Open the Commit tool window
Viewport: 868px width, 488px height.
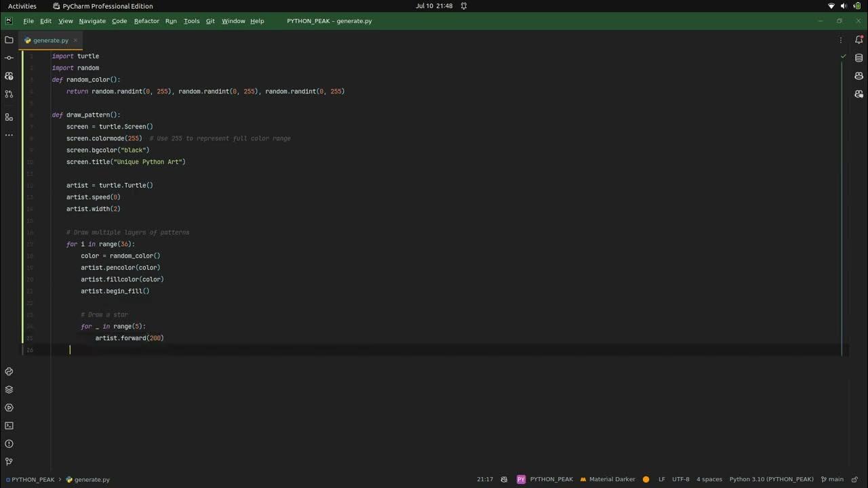pyautogui.click(x=9, y=58)
